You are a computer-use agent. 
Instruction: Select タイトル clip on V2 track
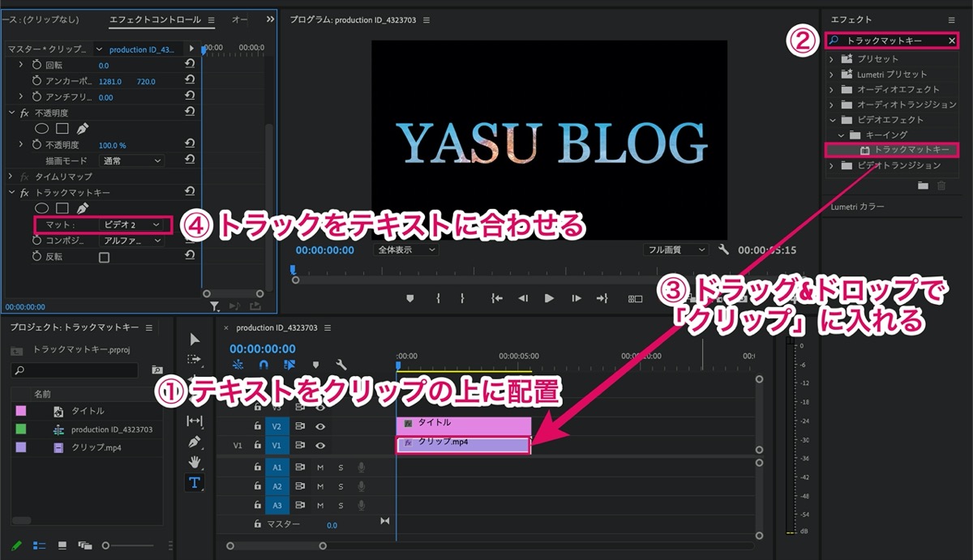click(x=463, y=425)
